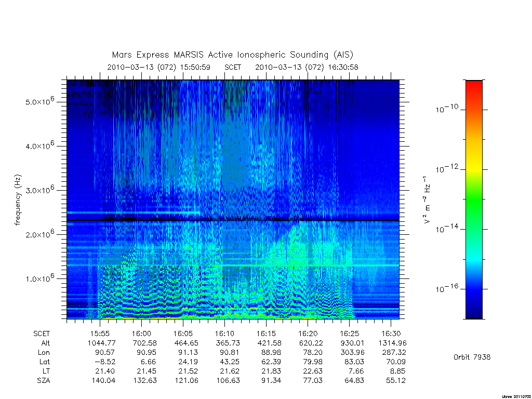
Task: Click the altitude value 930.01
Action: pyautogui.click(x=353, y=343)
